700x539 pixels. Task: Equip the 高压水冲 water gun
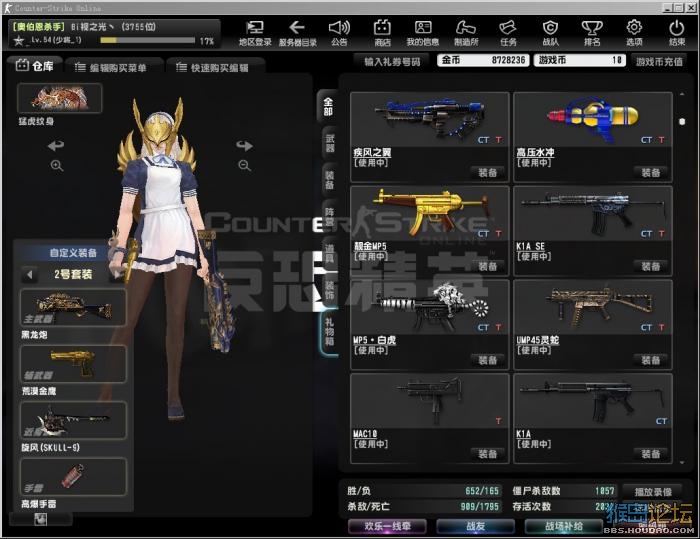point(650,173)
